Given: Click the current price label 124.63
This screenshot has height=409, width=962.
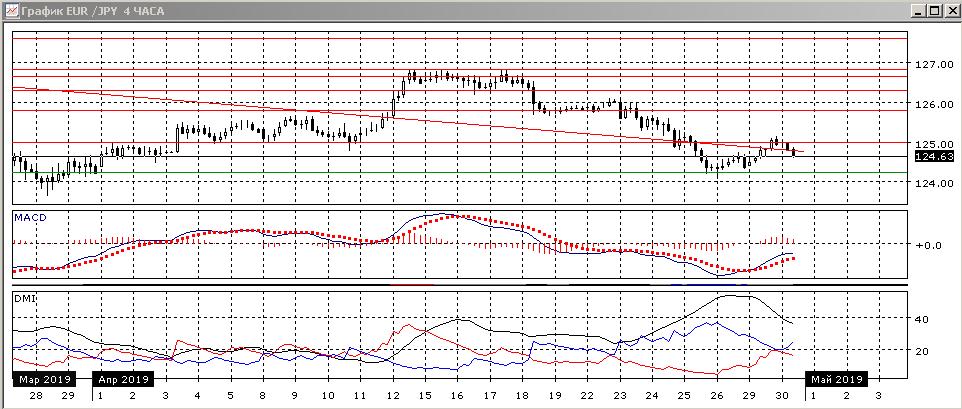Looking at the screenshot, I should (932, 156).
